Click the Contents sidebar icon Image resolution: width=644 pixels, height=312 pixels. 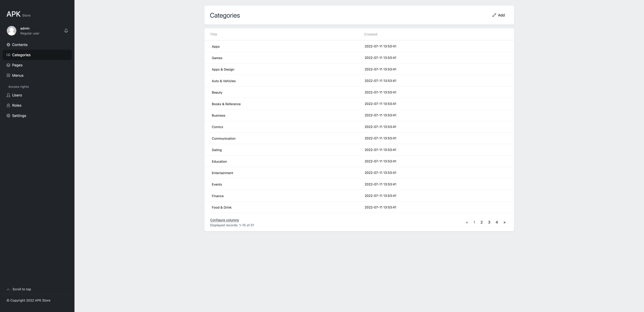[x=8, y=45]
